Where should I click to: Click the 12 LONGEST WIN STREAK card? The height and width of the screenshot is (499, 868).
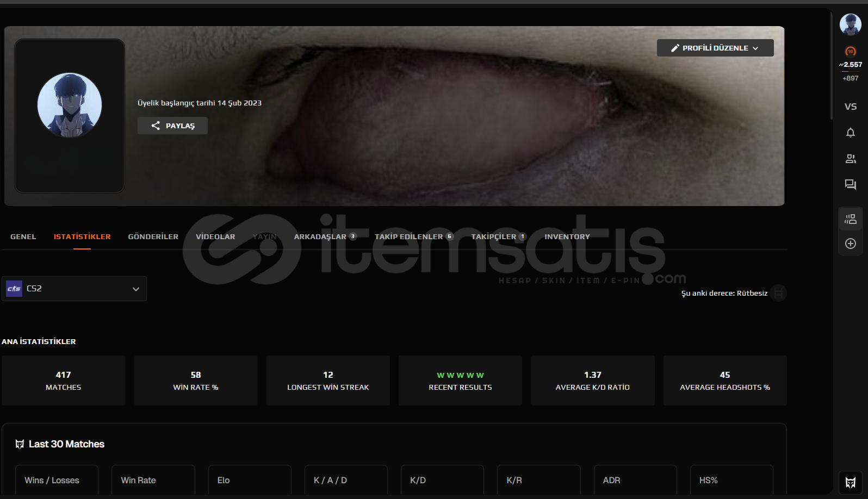point(328,381)
